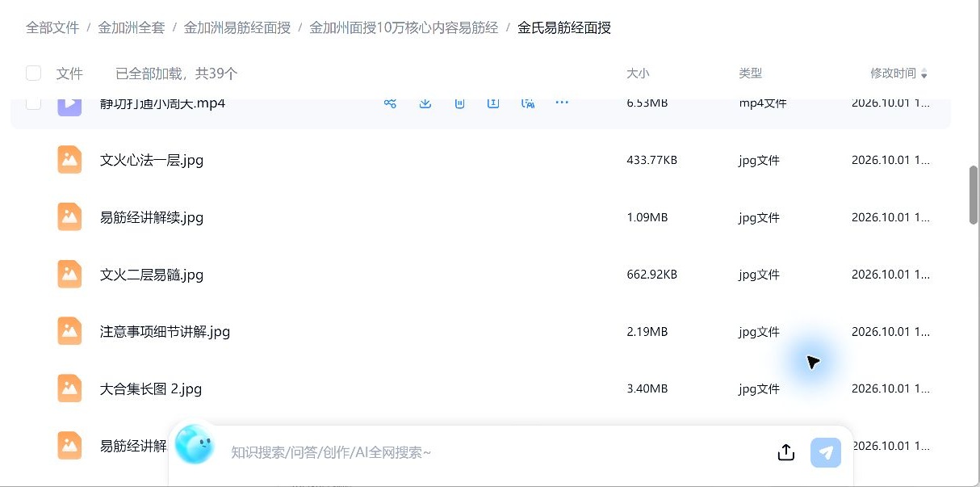The width and height of the screenshot is (980, 487).
Task: Jump to 金加州面授10万核心内容易筋经 breadcrumb
Action: [404, 27]
